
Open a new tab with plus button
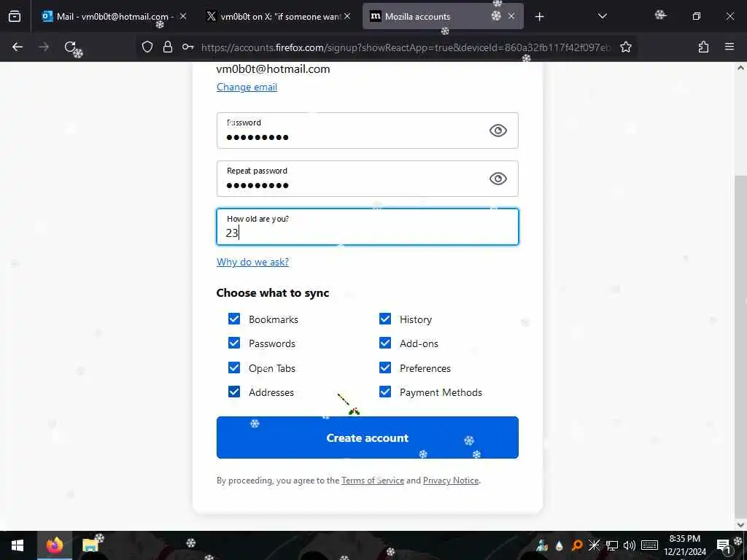[x=539, y=17]
